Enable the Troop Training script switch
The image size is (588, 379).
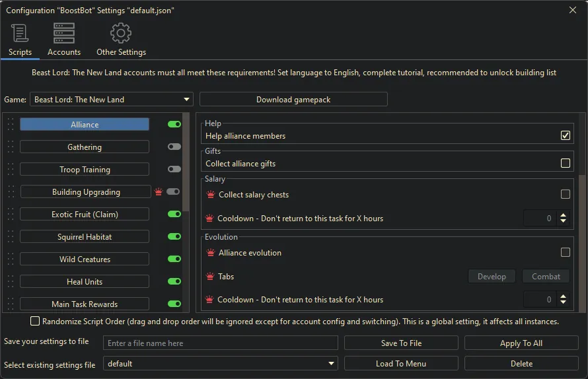coord(174,169)
